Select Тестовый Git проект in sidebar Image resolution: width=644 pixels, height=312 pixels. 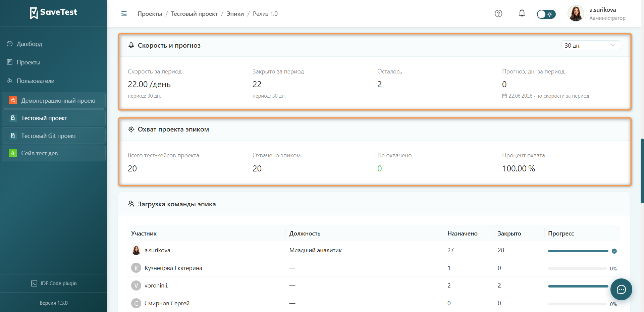[x=54, y=136]
